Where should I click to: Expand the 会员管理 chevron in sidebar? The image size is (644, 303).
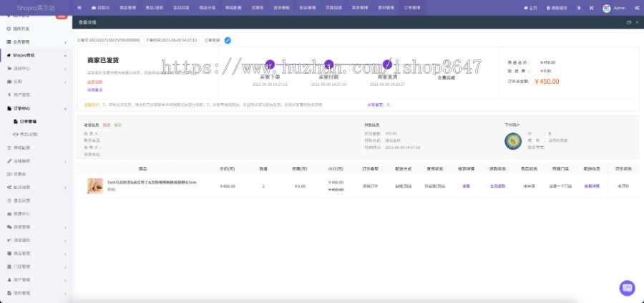65,42
